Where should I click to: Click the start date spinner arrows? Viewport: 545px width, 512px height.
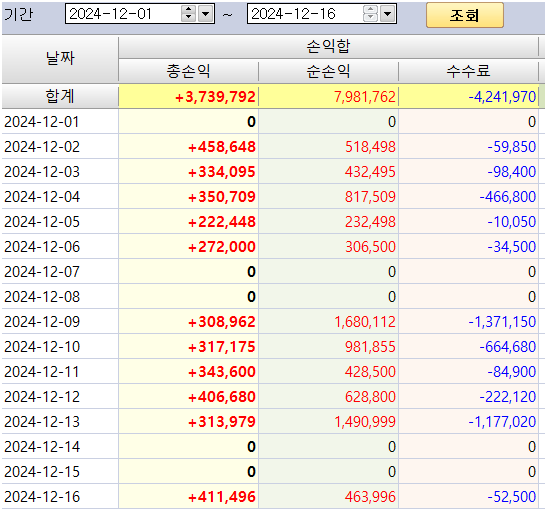188,14
